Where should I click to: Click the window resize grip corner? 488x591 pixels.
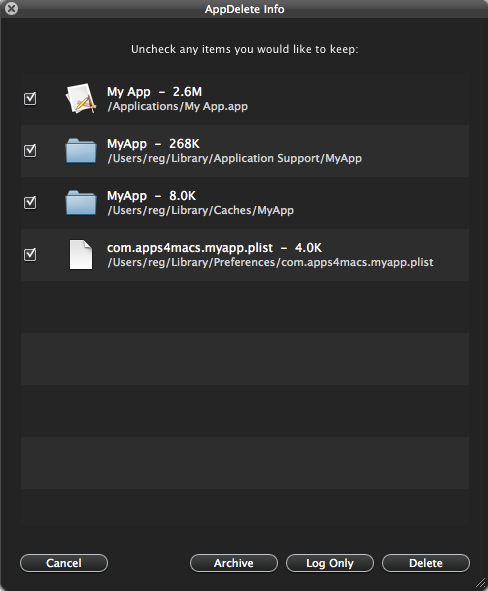(481, 583)
